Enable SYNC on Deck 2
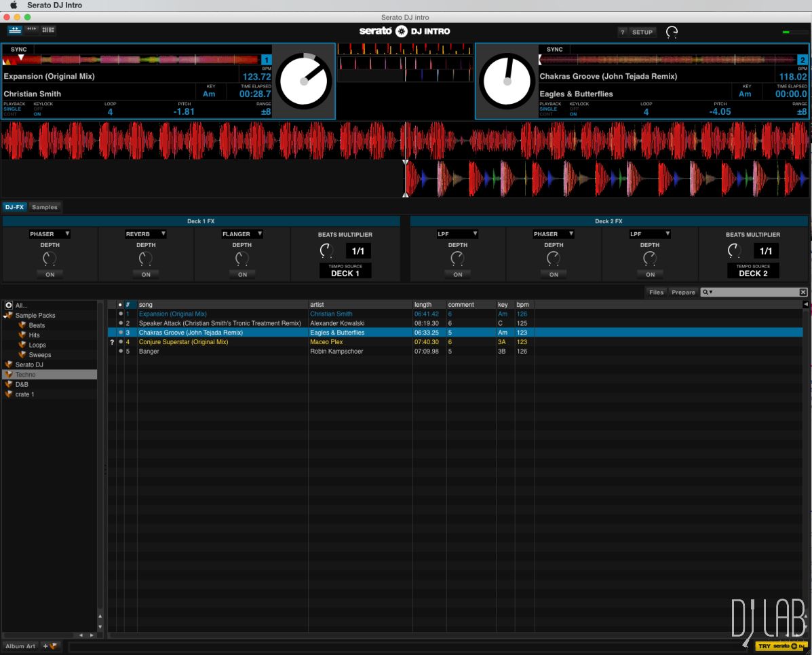The height and width of the screenshot is (655, 812). (554, 50)
